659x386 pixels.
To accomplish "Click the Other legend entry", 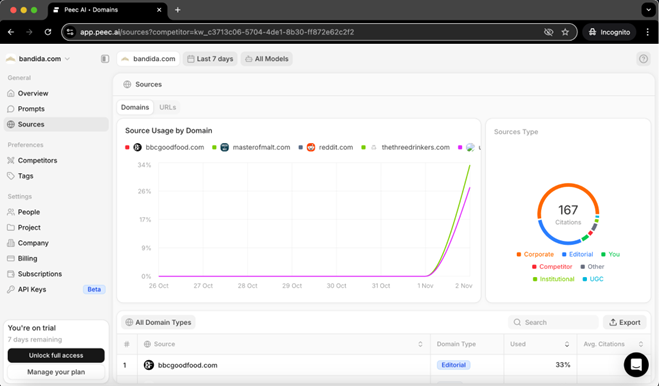I will pos(592,267).
